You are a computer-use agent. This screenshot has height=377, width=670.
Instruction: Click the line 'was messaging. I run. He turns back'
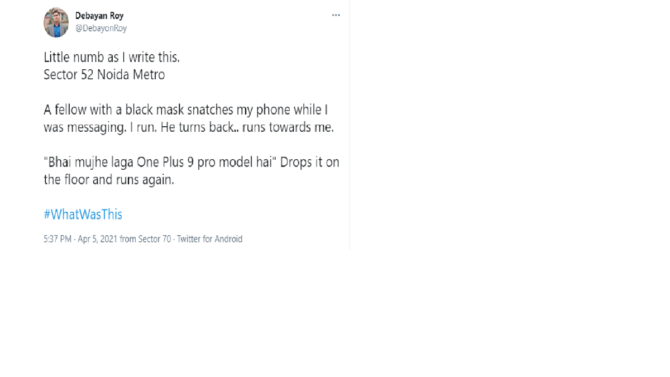[x=141, y=127]
